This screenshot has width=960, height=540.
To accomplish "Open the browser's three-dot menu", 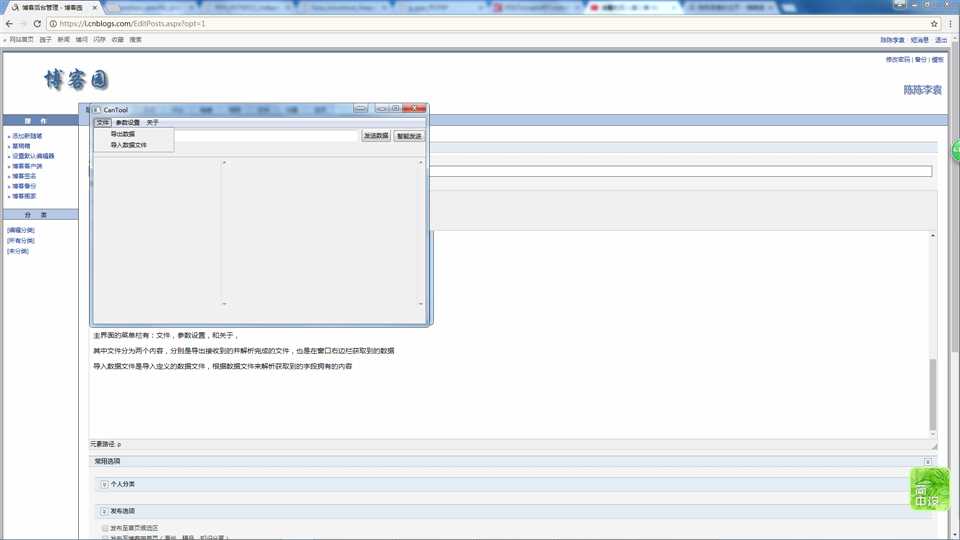I will tap(950, 23).
